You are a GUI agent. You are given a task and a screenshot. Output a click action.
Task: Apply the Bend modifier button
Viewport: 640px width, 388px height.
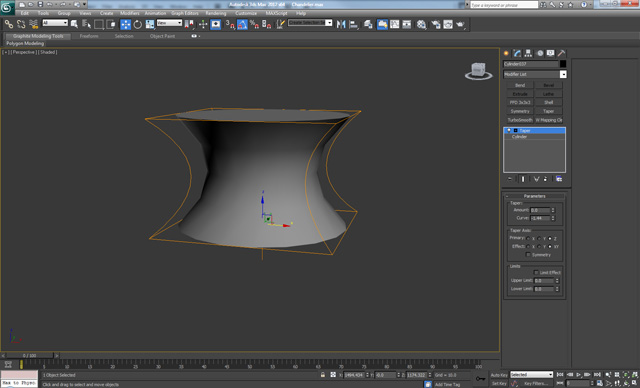pos(520,85)
